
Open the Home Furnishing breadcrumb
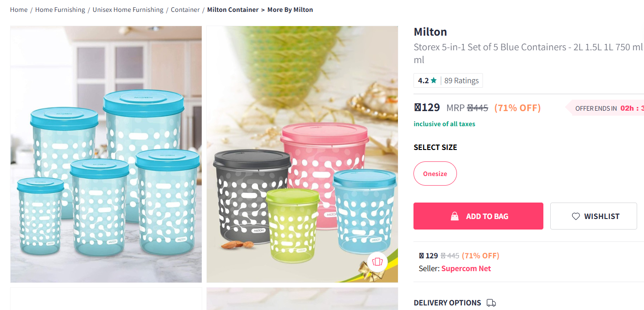pos(60,10)
